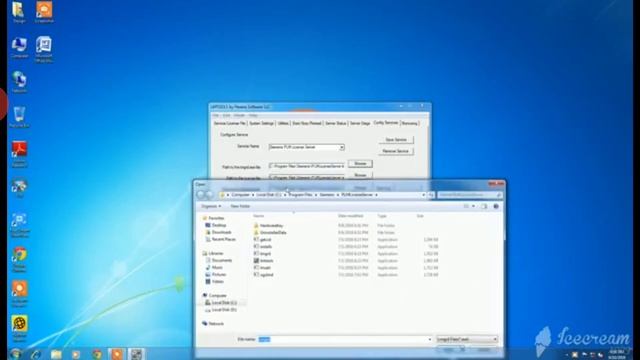Open the file type filter dropdown
The height and width of the screenshot is (360, 640).
(467, 339)
